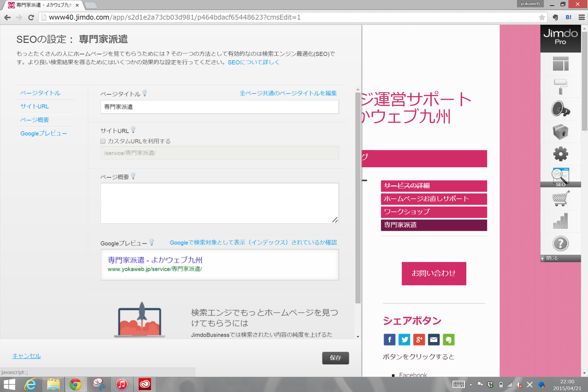This screenshot has width=588, height=392.
Task: Open the Chrome hamburger menu
Action: pyautogui.click(x=582, y=17)
